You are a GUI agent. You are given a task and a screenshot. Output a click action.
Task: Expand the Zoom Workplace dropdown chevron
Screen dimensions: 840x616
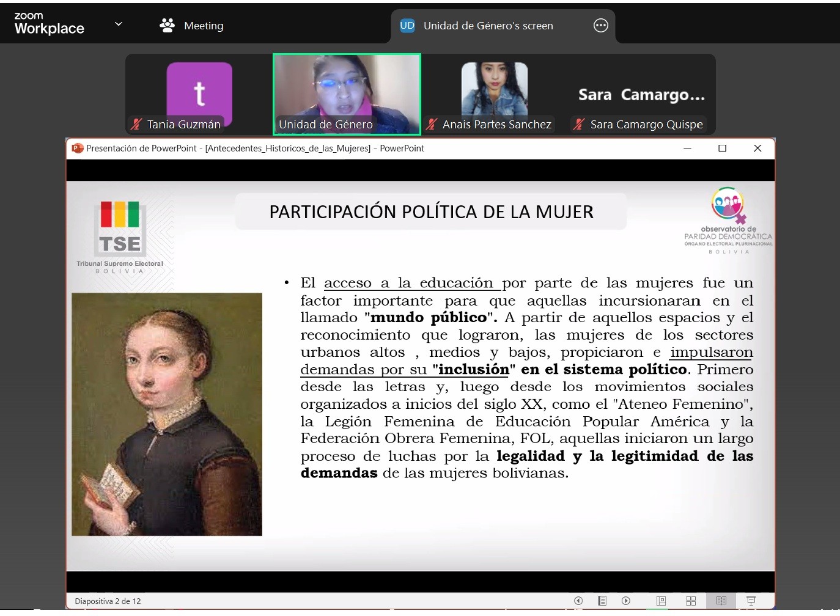point(119,24)
